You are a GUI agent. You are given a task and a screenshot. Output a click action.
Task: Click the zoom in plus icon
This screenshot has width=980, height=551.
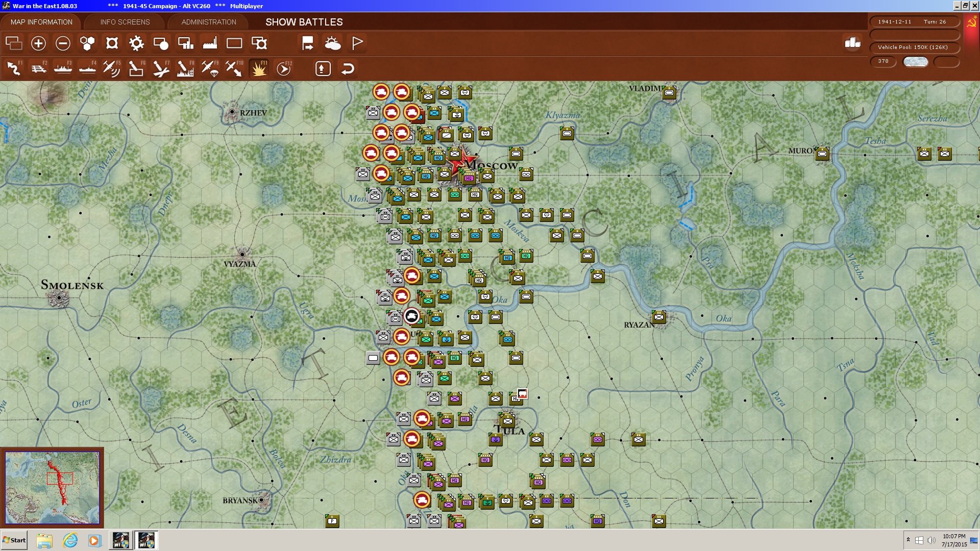tap(38, 43)
